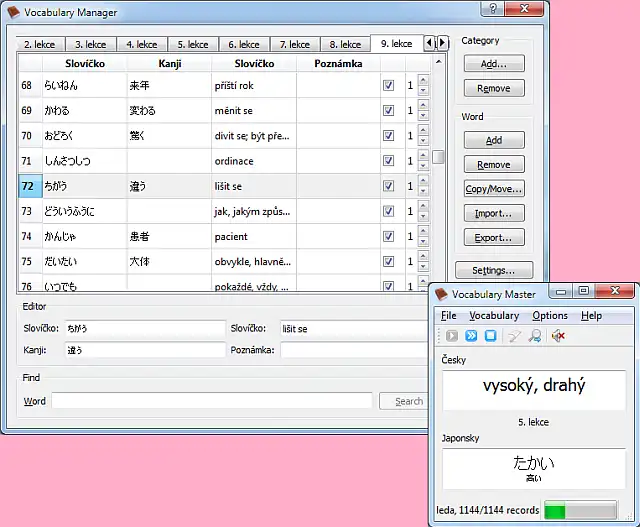
Task: Click the word list scrollbar thumb
Action: (438, 157)
